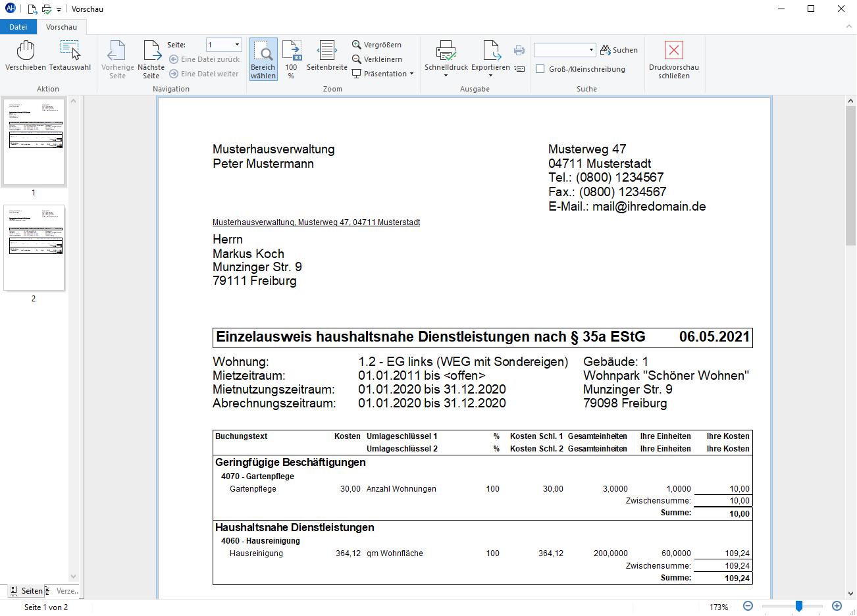Click the date '06.05.2021'

pos(714,337)
